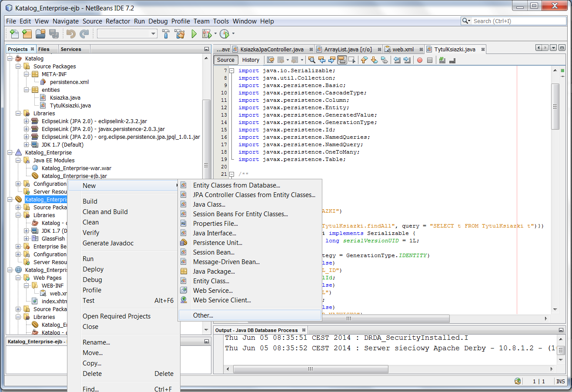Click the Redo arrow in main toolbar
The image size is (572, 392).
pyautogui.click(x=84, y=34)
